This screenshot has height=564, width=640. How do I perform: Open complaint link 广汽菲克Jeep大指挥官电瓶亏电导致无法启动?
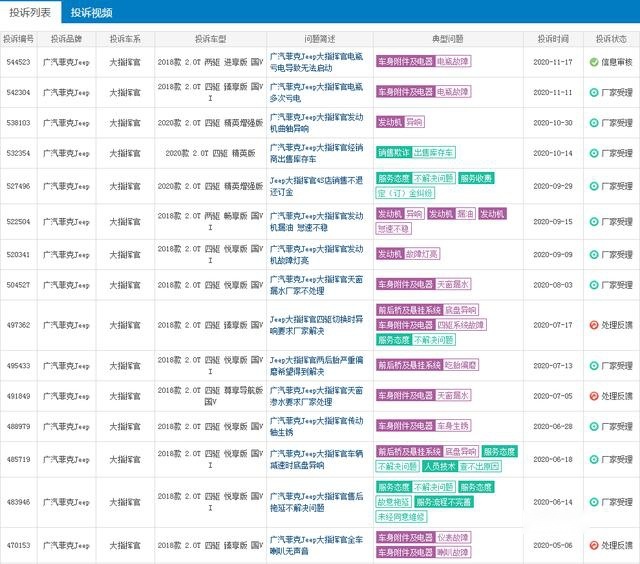(x=316, y=62)
